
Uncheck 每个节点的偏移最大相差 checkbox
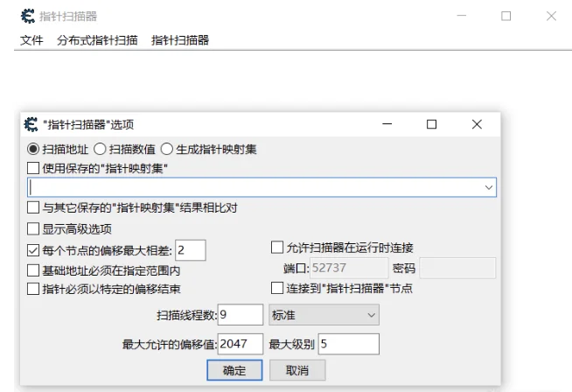coord(33,250)
